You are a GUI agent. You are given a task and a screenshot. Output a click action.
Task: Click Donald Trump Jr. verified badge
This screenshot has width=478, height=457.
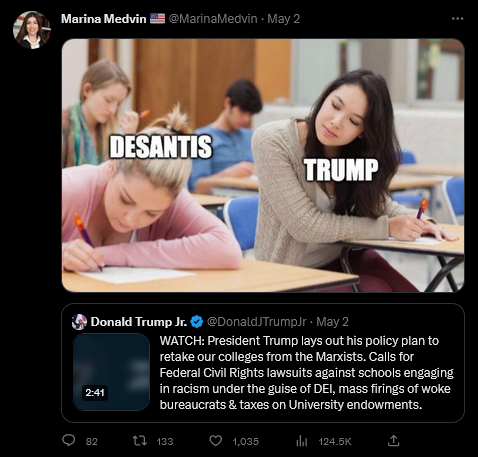coord(197,322)
